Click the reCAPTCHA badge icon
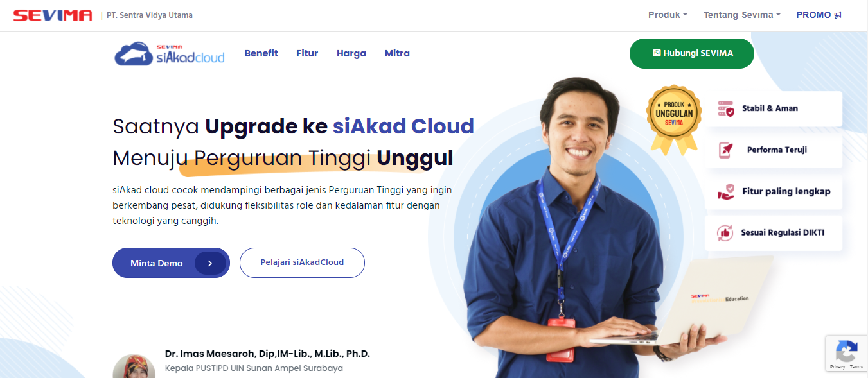Viewport: 868px width, 378px height. point(846,352)
